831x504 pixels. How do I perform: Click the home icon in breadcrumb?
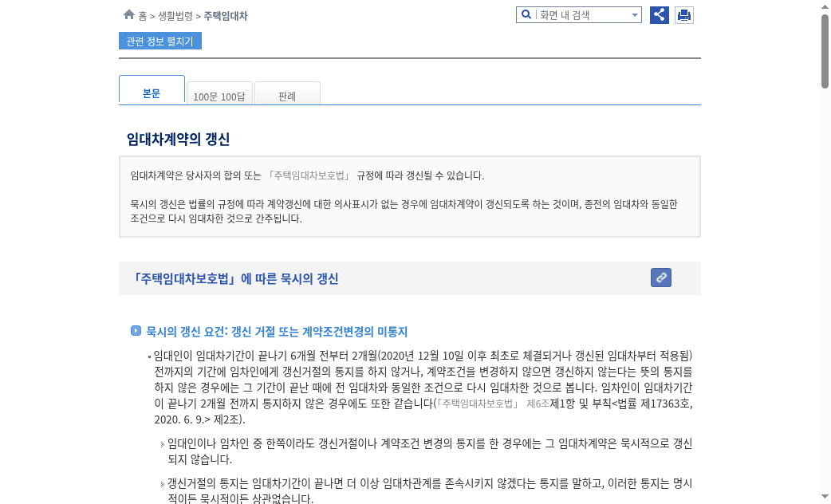pos(128,15)
